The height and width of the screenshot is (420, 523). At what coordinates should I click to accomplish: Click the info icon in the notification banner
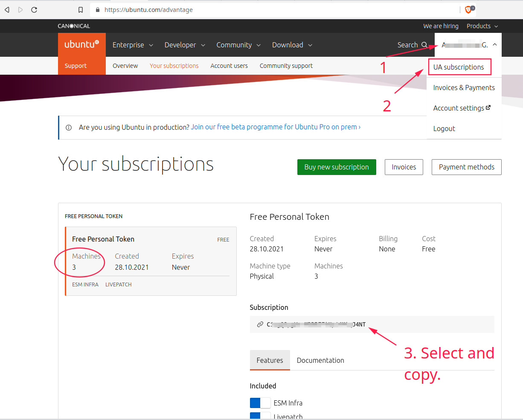tap(69, 127)
